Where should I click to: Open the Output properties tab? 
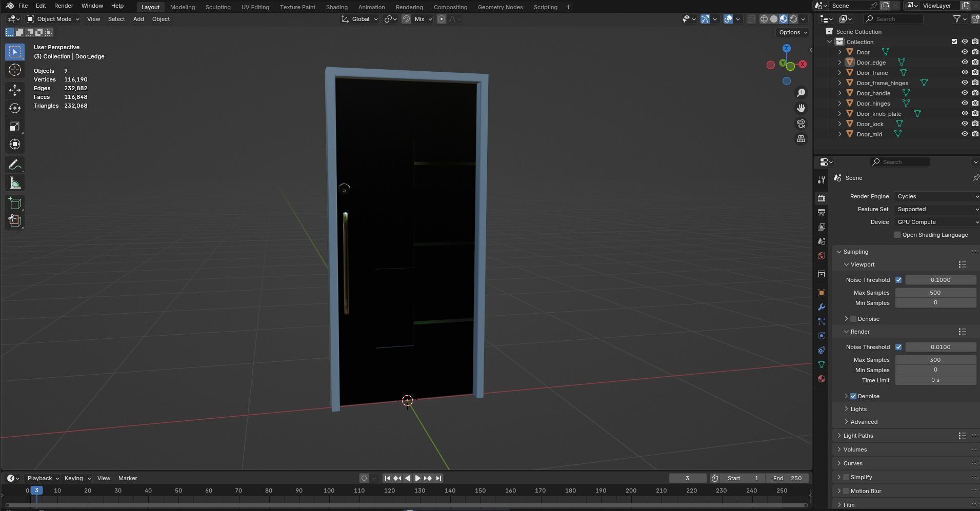(x=822, y=212)
